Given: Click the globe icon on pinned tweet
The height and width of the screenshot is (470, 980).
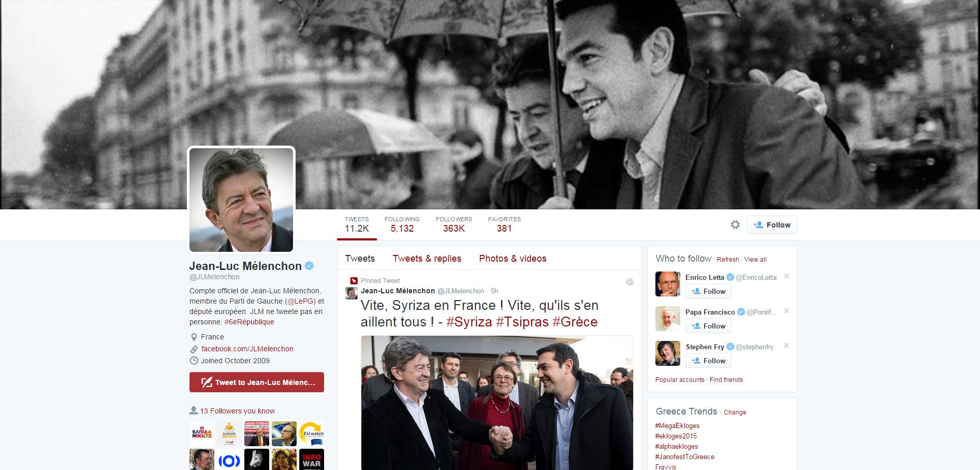Looking at the screenshot, I should (x=630, y=282).
